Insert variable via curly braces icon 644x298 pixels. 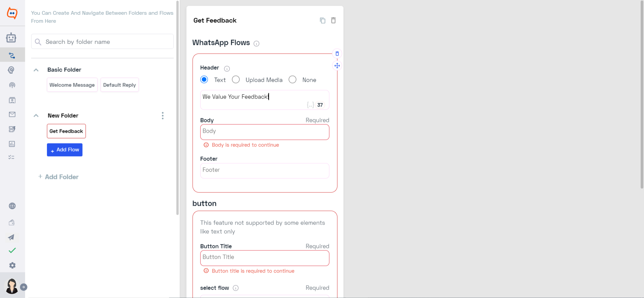(311, 105)
